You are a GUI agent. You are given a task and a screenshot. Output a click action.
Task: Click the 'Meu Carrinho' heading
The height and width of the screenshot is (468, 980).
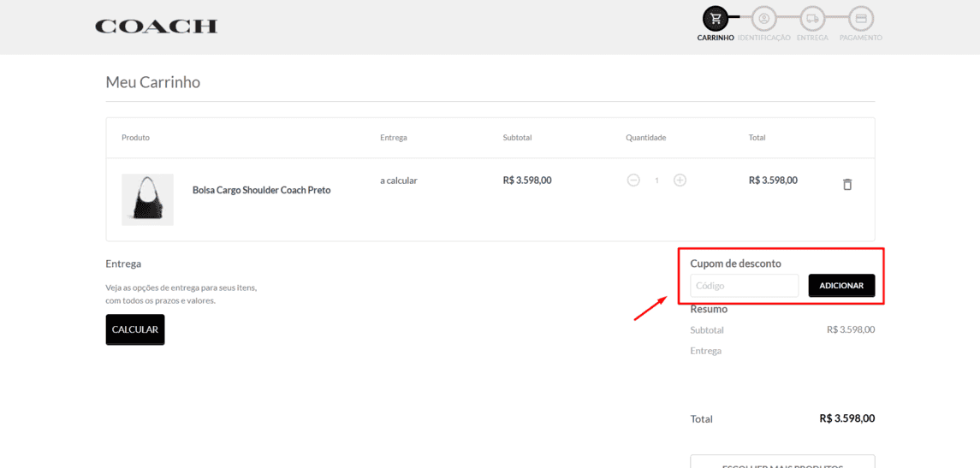tap(153, 82)
